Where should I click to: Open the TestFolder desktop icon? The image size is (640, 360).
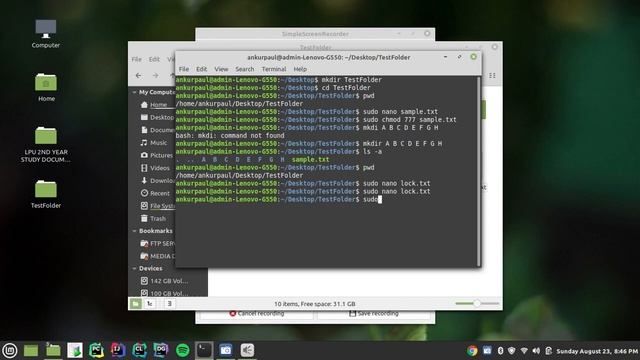(x=46, y=194)
